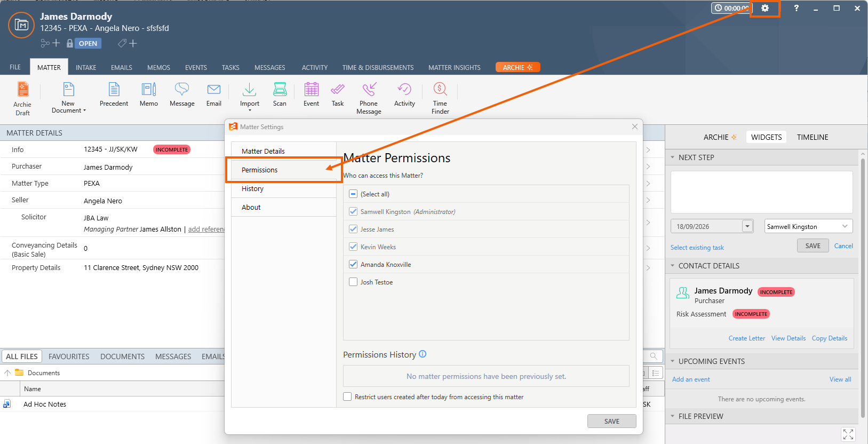Image resolution: width=868 pixels, height=444 pixels.
Task: Click Add an event link
Action: [x=691, y=379]
